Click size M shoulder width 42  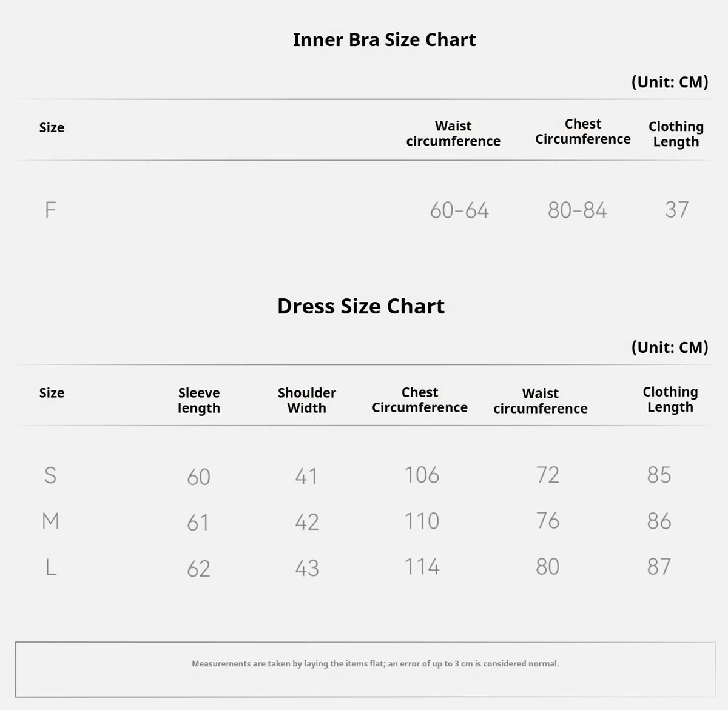(306, 522)
